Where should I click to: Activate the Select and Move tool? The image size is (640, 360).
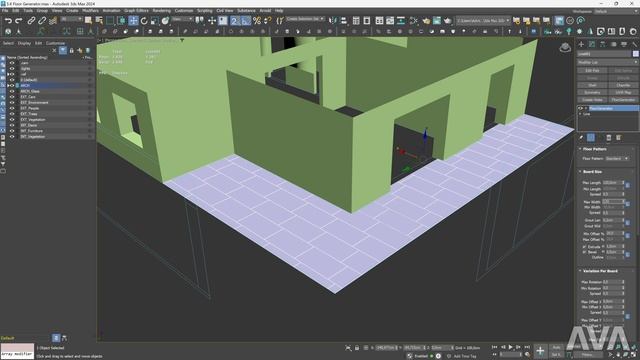pyautogui.click(x=133, y=20)
